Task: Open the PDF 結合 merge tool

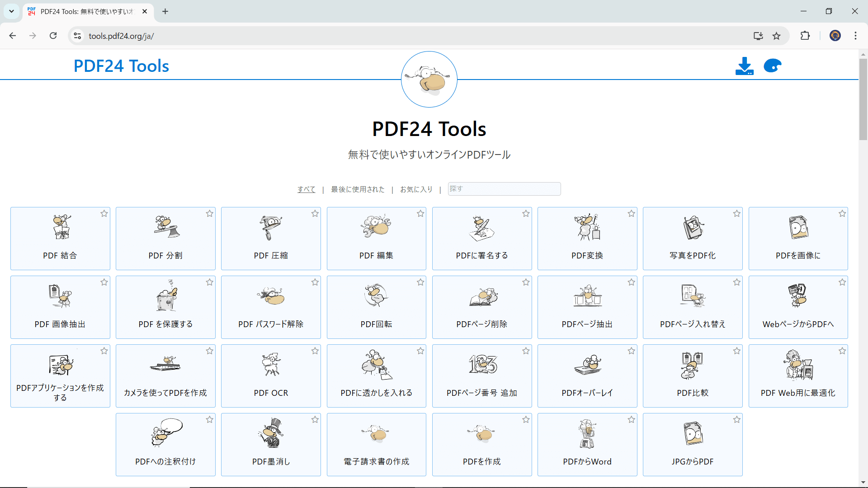Action: tap(60, 239)
